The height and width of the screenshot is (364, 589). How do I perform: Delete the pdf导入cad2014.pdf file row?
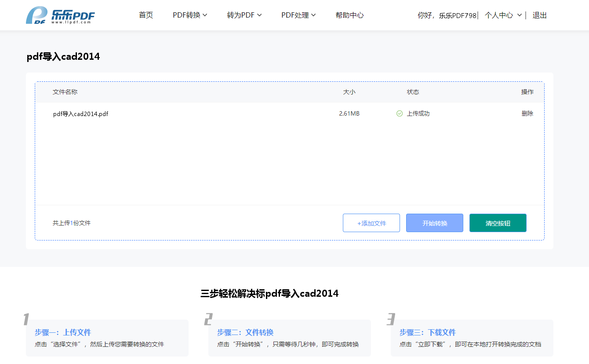coord(527,113)
